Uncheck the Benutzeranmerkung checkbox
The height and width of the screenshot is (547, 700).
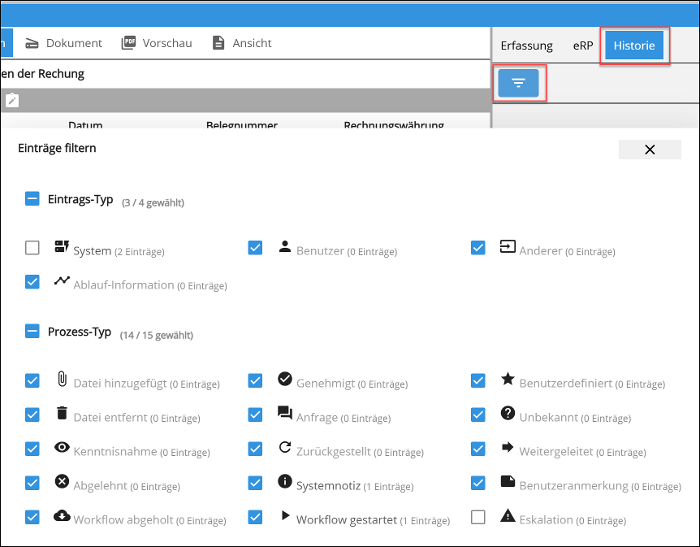(478, 483)
